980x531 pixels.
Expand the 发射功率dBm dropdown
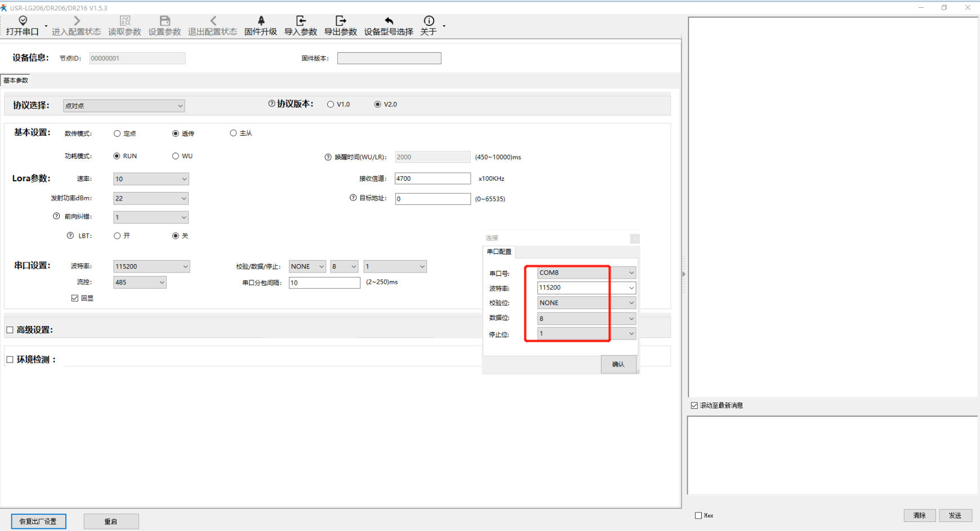point(150,198)
